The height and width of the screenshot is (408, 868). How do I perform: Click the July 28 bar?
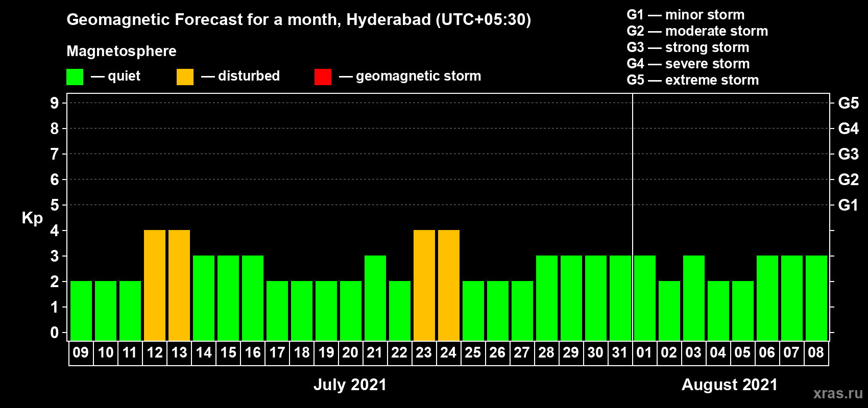click(547, 298)
